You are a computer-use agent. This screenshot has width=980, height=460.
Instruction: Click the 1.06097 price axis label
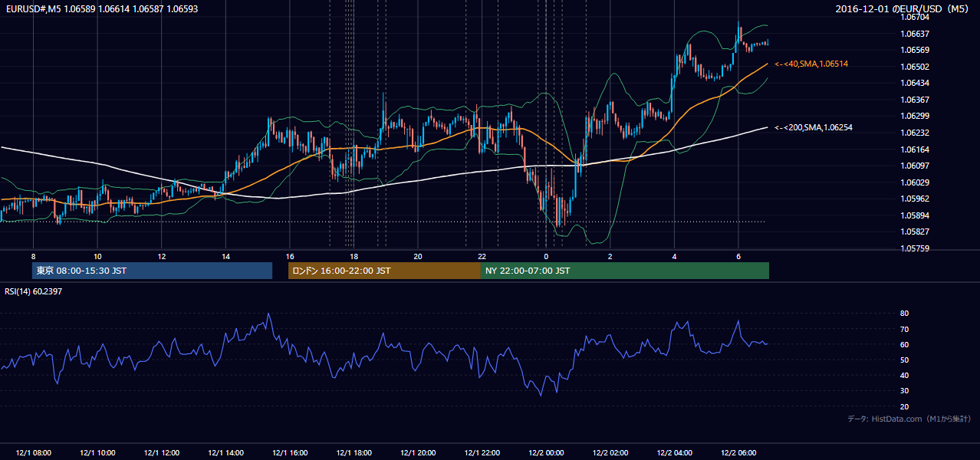click(x=916, y=166)
